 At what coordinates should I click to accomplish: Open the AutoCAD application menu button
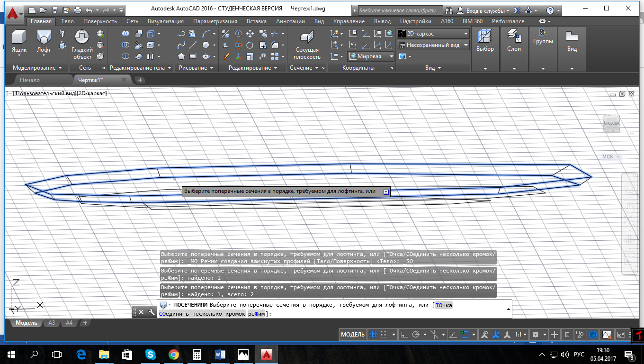[15, 15]
